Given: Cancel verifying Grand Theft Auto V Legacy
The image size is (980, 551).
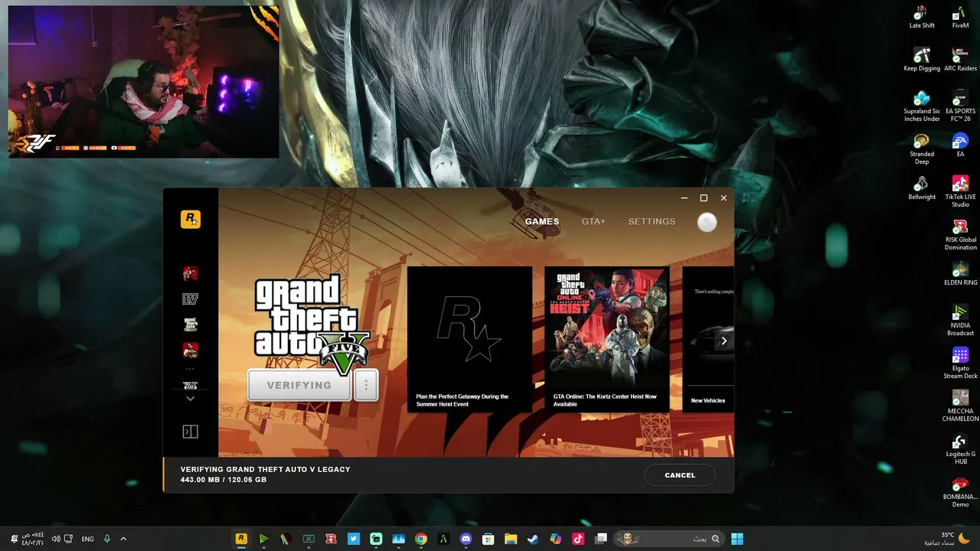Looking at the screenshot, I should click(680, 475).
